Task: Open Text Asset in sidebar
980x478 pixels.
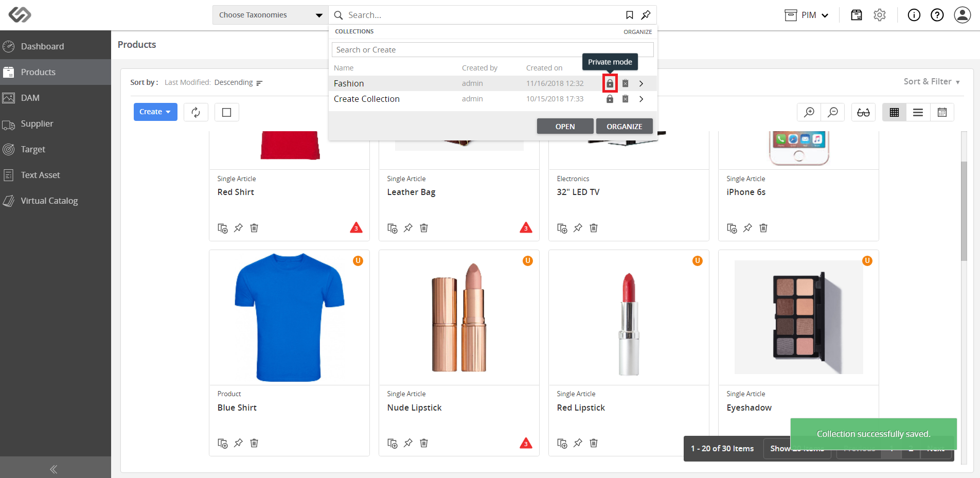Action: tap(56, 175)
